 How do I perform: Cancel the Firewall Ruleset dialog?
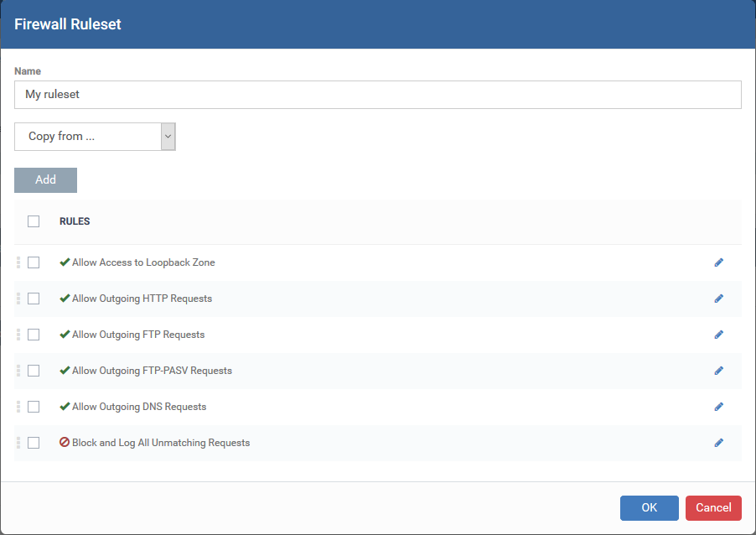click(x=713, y=508)
